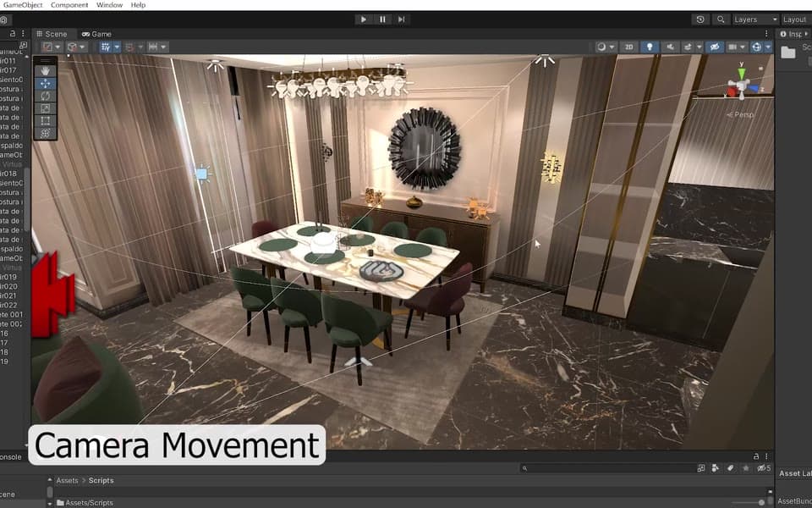Click the ruler snapping icon

tap(153, 47)
